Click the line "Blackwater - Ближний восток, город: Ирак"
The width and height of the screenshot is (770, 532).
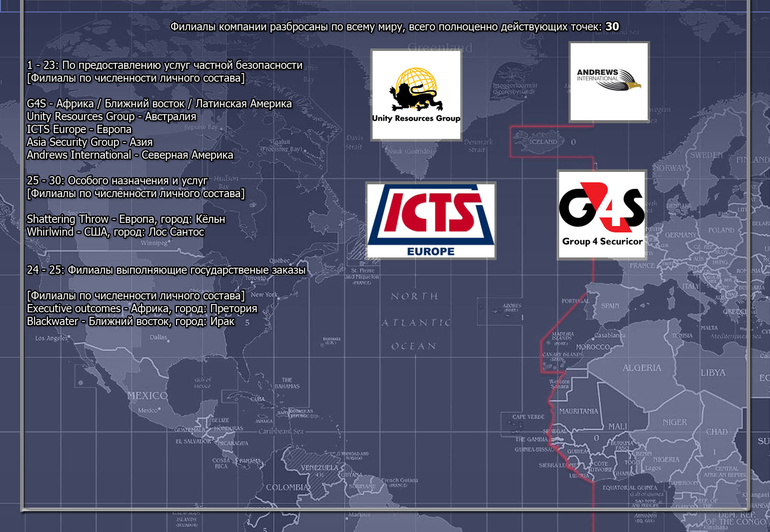(130, 321)
